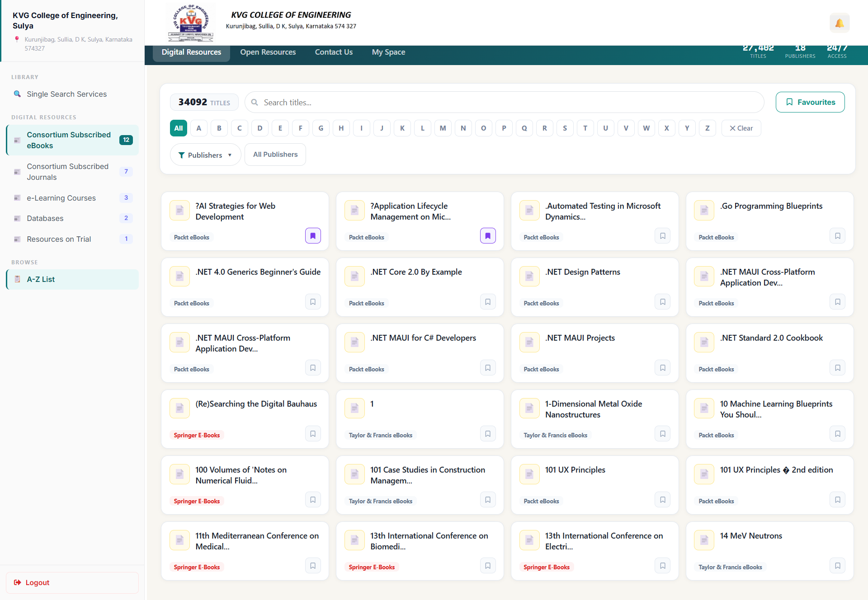Bookmark '14 MeV Neutrons' card
Viewport: 868px width, 600px height.
click(x=838, y=566)
